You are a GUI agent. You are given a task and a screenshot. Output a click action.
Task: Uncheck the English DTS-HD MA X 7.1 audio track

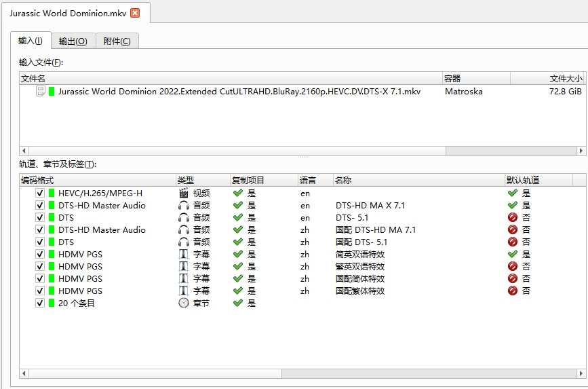[40, 206]
